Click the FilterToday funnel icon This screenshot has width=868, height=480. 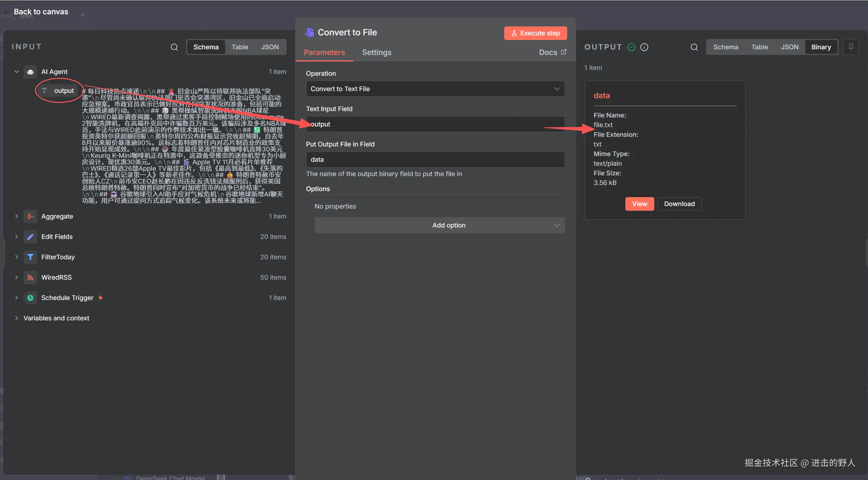[x=30, y=257]
